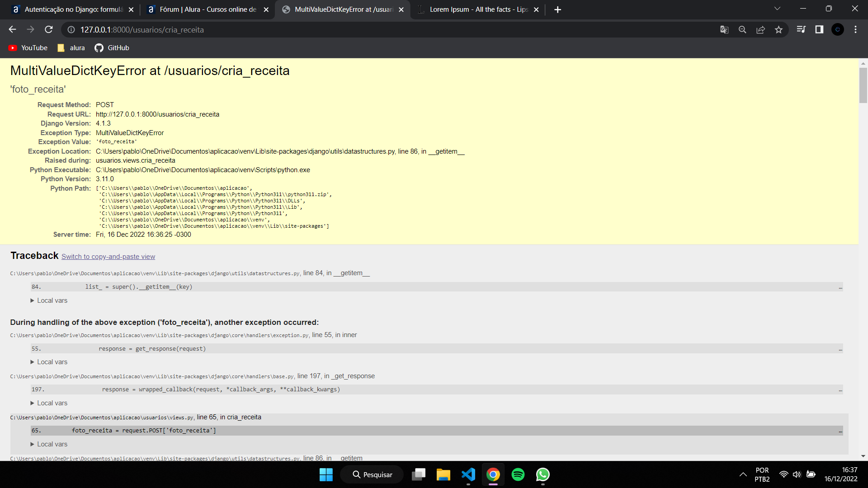This screenshot has height=488, width=868.
Task: Bookmark this tab with the star
Action: (x=778, y=30)
